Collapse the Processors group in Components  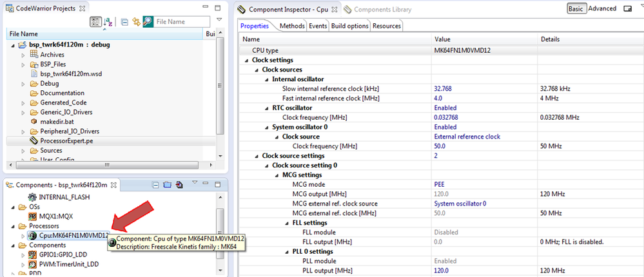click(14, 226)
